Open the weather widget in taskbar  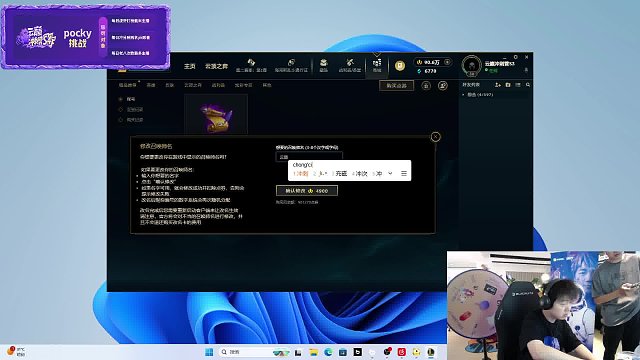click(x=16, y=352)
